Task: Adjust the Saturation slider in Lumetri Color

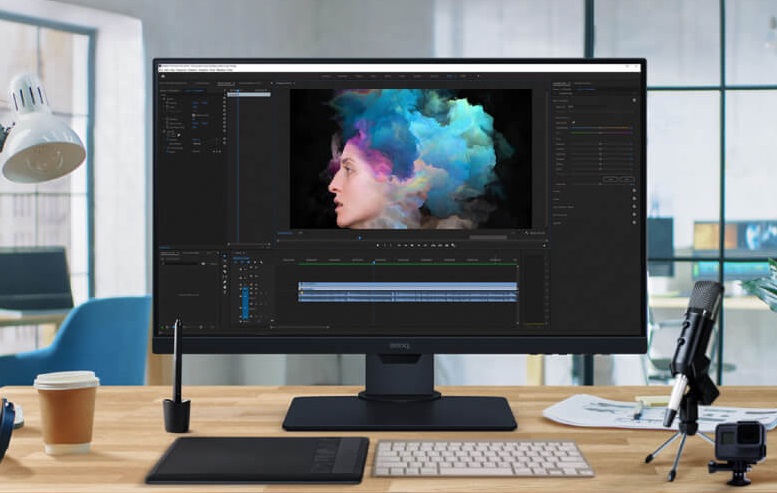Action: tap(601, 184)
